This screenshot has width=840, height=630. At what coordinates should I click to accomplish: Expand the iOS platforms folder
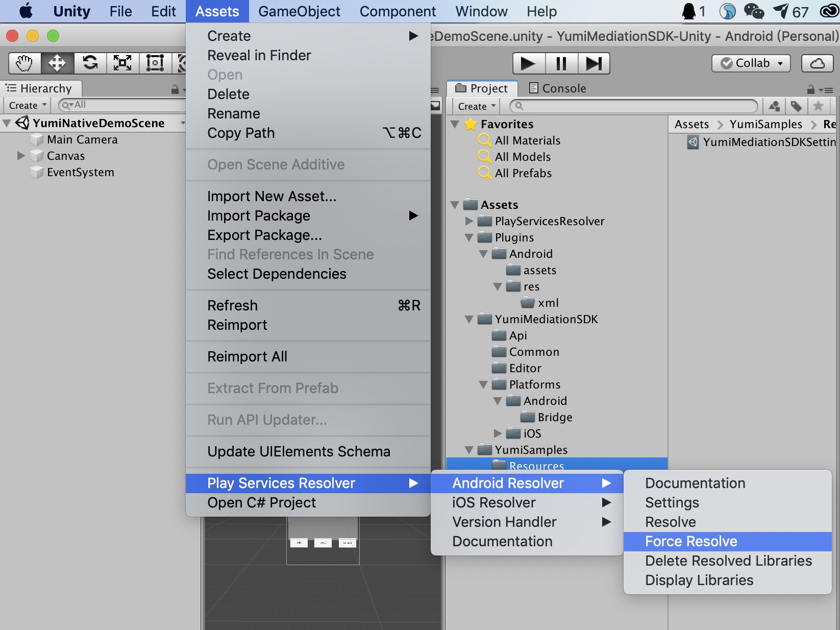(x=498, y=433)
